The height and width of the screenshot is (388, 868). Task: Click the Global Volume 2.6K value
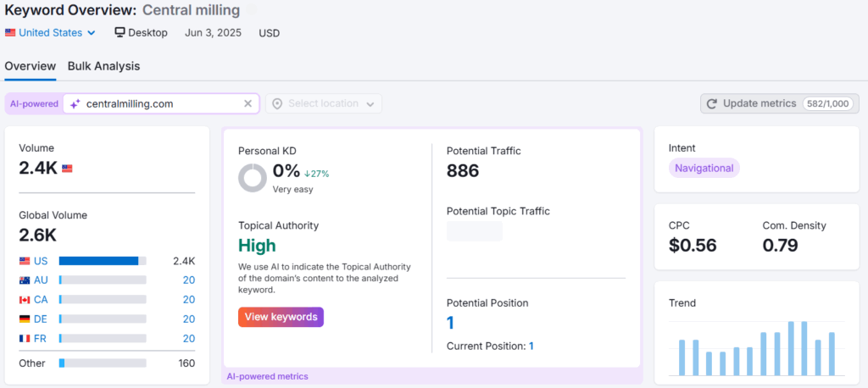pyautogui.click(x=37, y=235)
